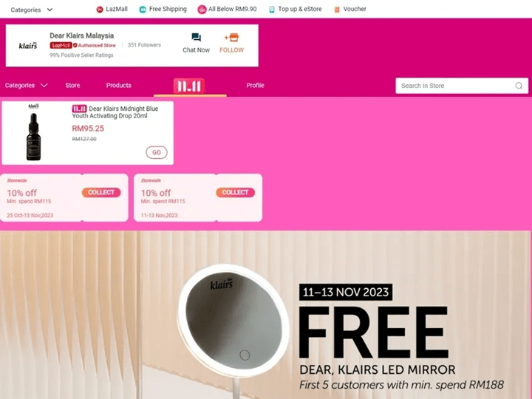This screenshot has height=399, width=532.
Task: Follow the store via the shop icon
Action: click(231, 38)
